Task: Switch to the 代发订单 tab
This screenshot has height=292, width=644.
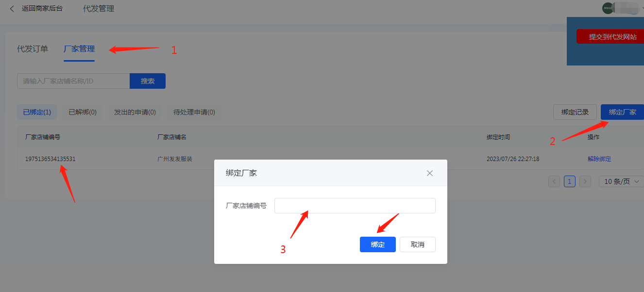Action: 33,49
